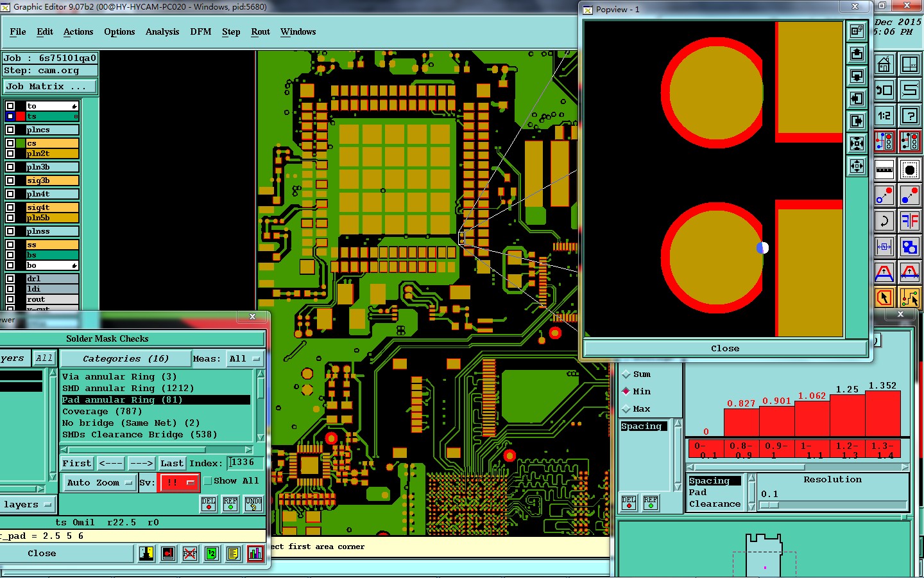
Task: Select 'Clearance' in the measure list
Action: point(715,504)
